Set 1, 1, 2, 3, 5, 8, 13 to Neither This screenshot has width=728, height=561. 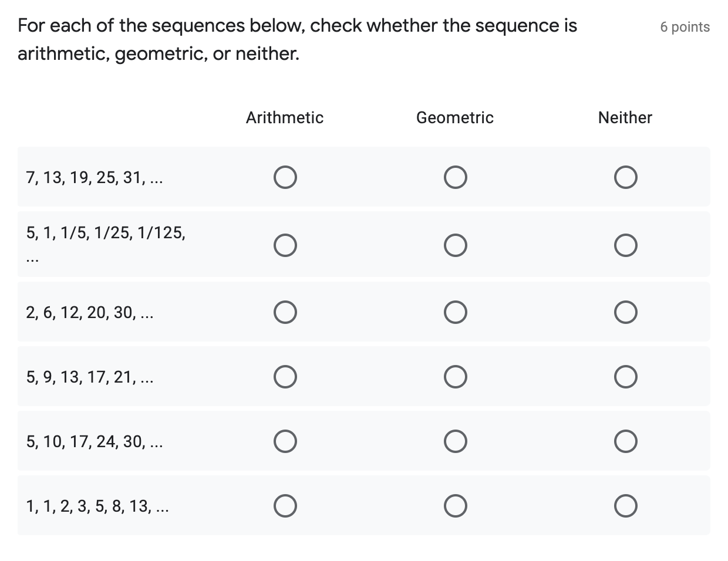click(x=626, y=505)
